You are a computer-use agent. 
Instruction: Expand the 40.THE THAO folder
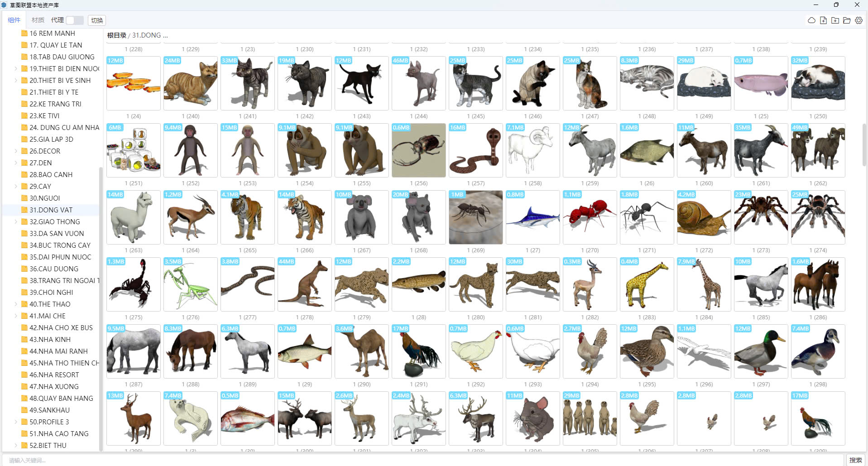pos(16,304)
